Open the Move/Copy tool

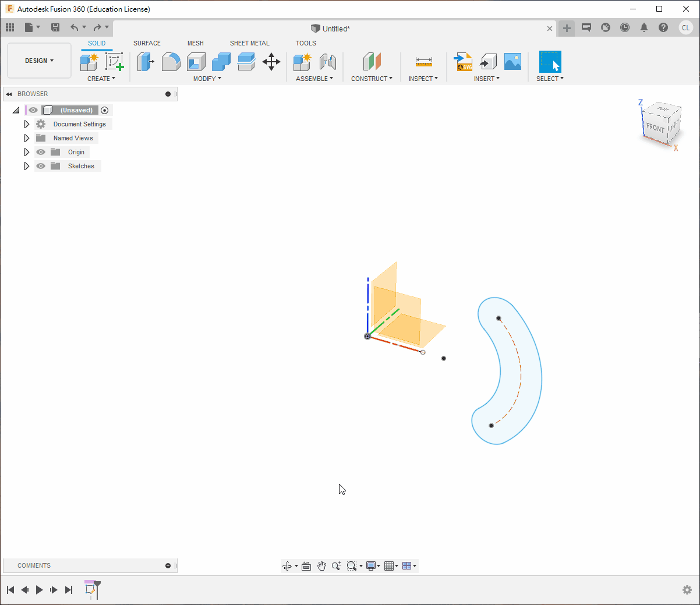click(x=271, y=62)
